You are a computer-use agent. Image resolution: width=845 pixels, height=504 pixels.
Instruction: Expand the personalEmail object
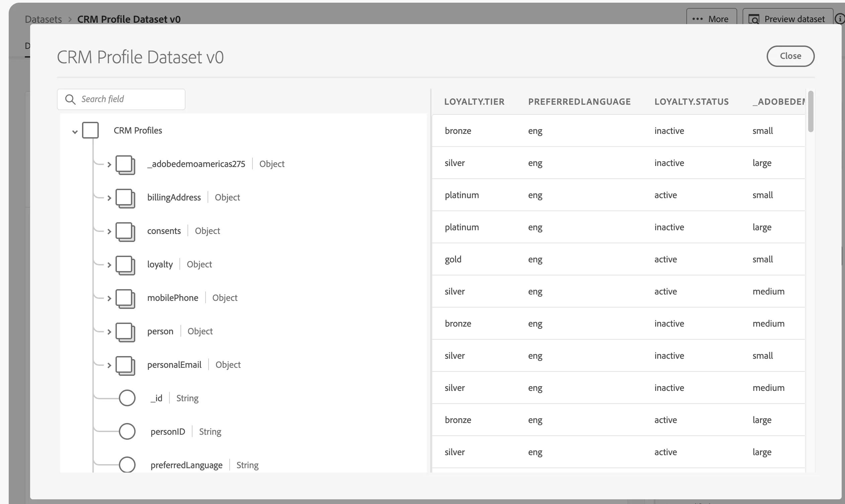[109, 365]
